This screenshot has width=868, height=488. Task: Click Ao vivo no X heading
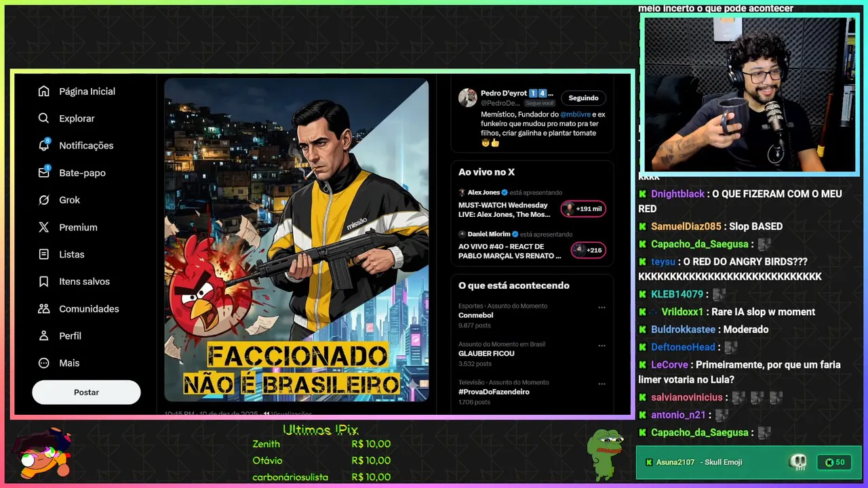[486, 172]
